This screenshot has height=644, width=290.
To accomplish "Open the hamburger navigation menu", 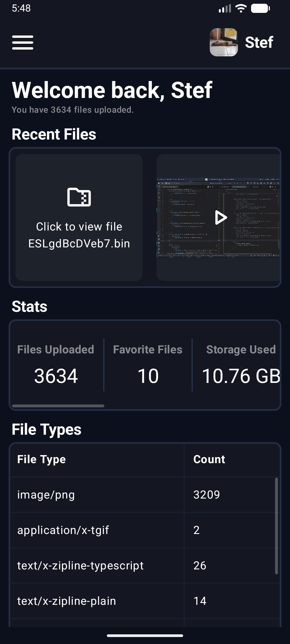I will click(x=23, y=42).
